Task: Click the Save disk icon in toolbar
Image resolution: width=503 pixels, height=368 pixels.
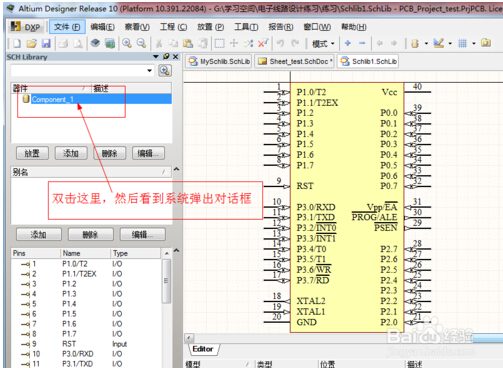Action: click(x=46, y=43)
